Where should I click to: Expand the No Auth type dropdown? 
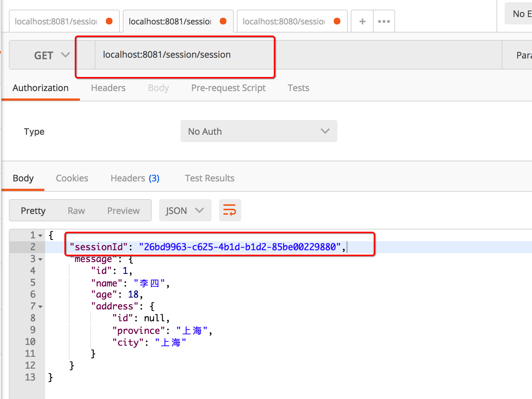point(259,131)
